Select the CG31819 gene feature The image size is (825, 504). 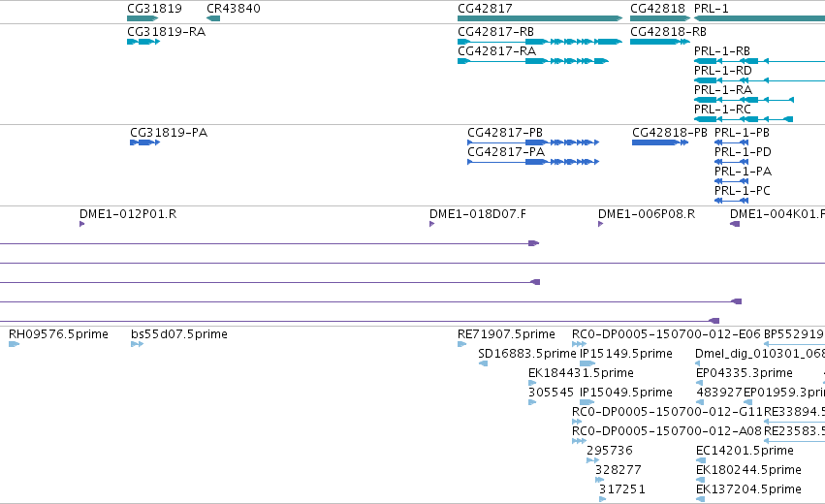click(x=143, y=18)
